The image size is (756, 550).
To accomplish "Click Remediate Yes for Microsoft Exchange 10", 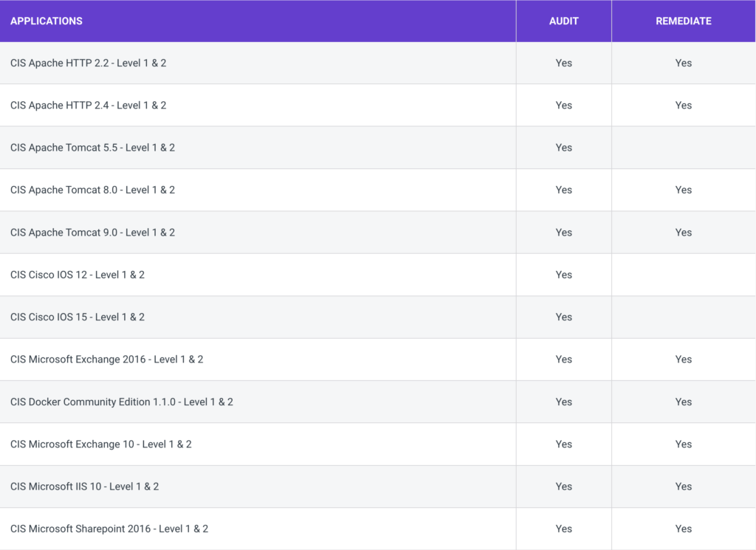I will 683,444.
